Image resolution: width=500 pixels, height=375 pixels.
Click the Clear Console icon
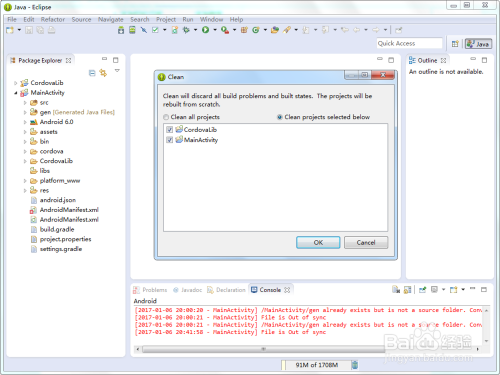point(396,290)
